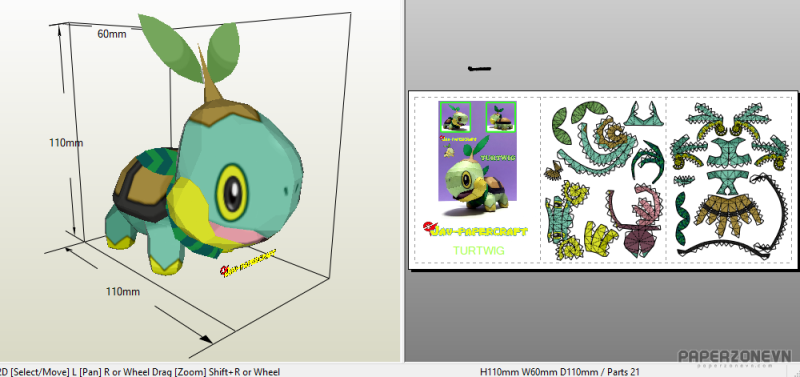800x377 pixels.
Task: Click the green TURTWIG title text on the page
Action: (x=479, y=250)
